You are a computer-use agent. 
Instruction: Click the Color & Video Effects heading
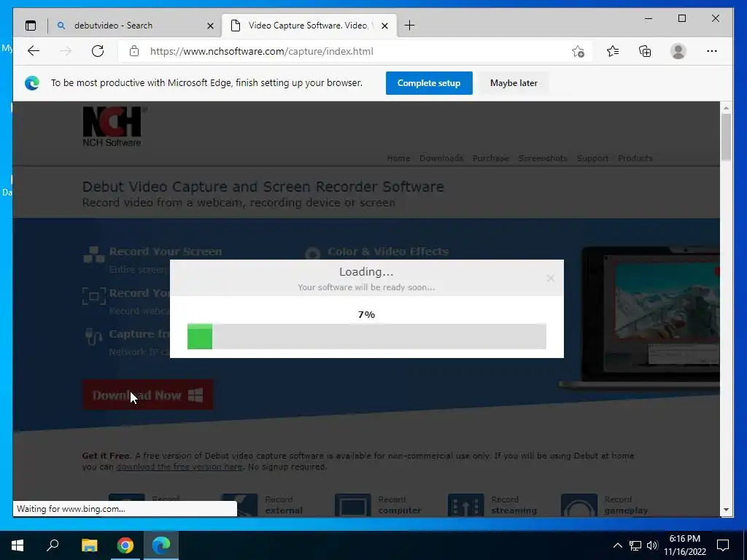point(388,252)
